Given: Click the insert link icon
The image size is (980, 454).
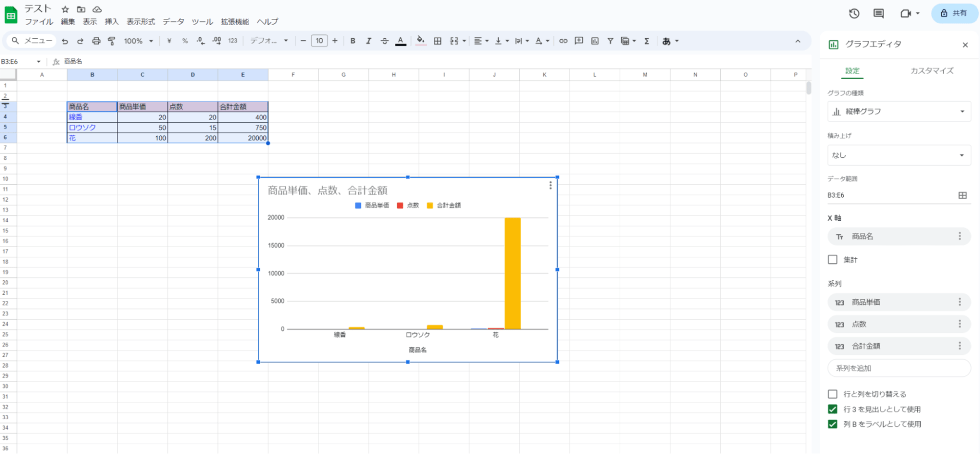Looking at the screenshot, I should coord(563,41).
